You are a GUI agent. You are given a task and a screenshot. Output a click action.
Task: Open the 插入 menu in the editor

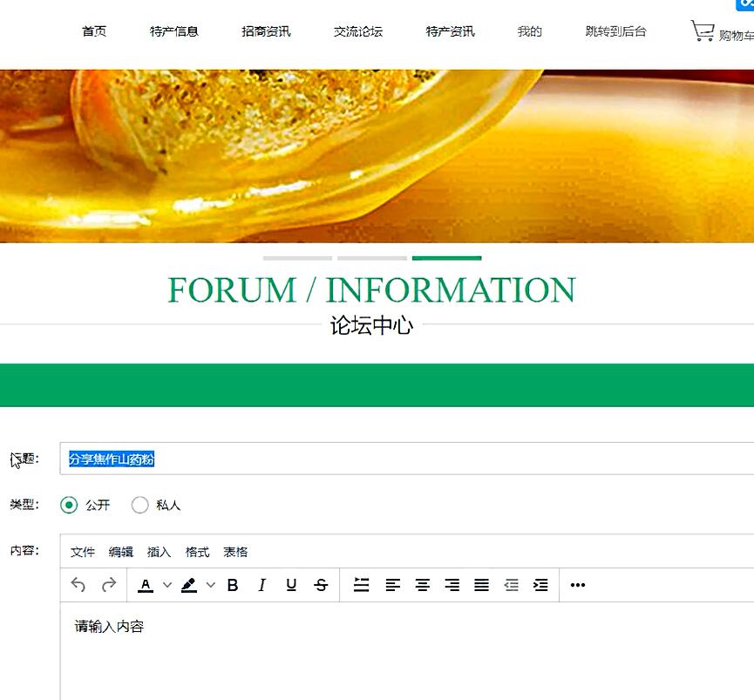click(158, 552)
